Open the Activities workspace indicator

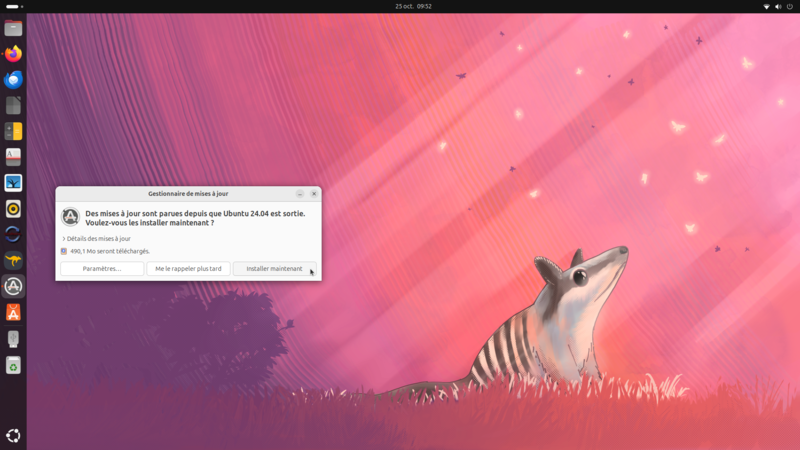(14, 7)
